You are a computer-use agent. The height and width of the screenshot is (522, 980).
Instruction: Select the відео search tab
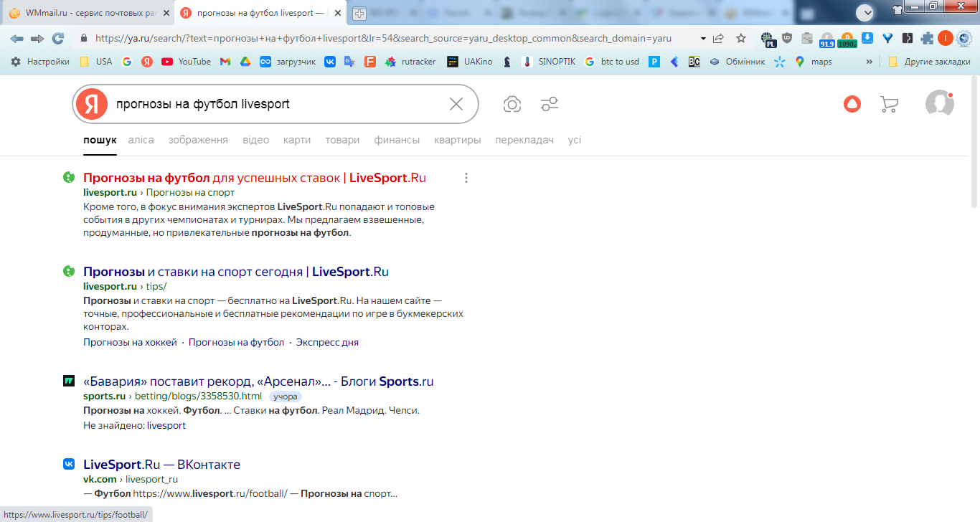click(255, 140)
